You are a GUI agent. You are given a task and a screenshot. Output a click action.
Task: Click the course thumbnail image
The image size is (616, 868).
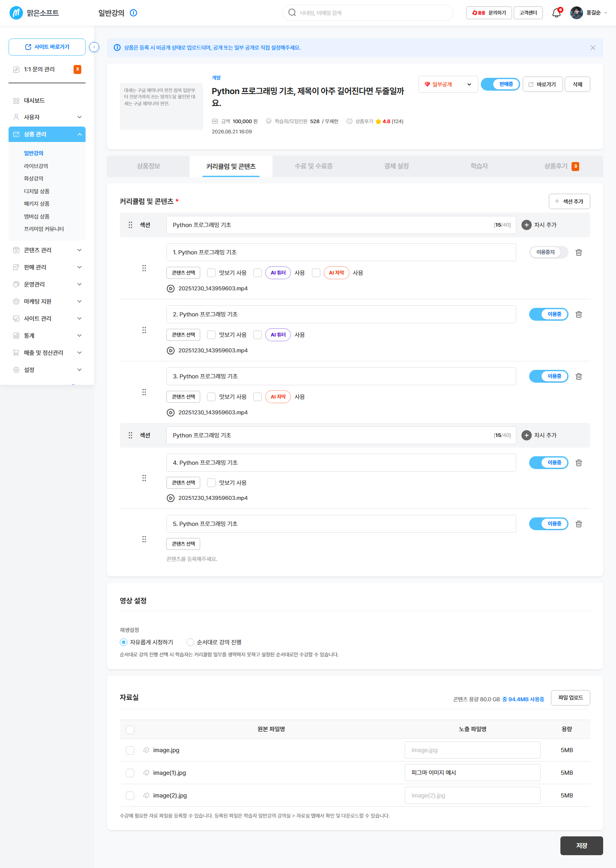click(x=161, y=106)
